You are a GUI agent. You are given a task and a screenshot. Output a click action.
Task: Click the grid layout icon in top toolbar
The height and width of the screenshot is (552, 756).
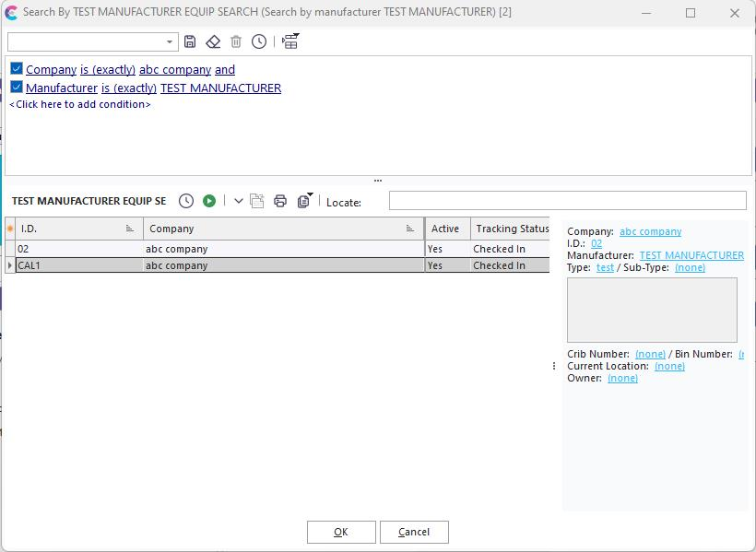[x=290, y=41]
